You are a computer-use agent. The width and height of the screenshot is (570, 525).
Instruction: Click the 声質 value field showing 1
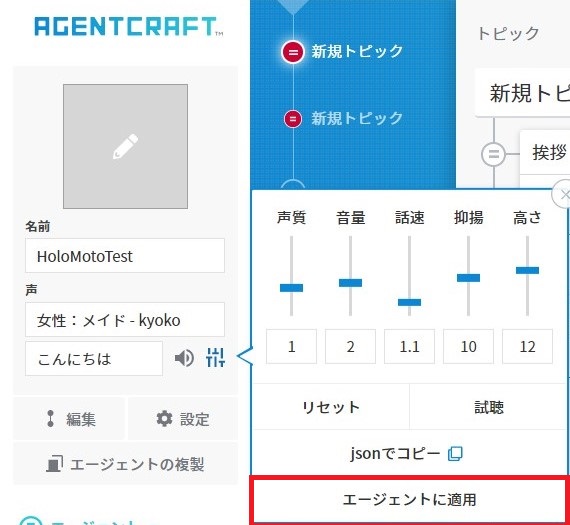(291, 346)
